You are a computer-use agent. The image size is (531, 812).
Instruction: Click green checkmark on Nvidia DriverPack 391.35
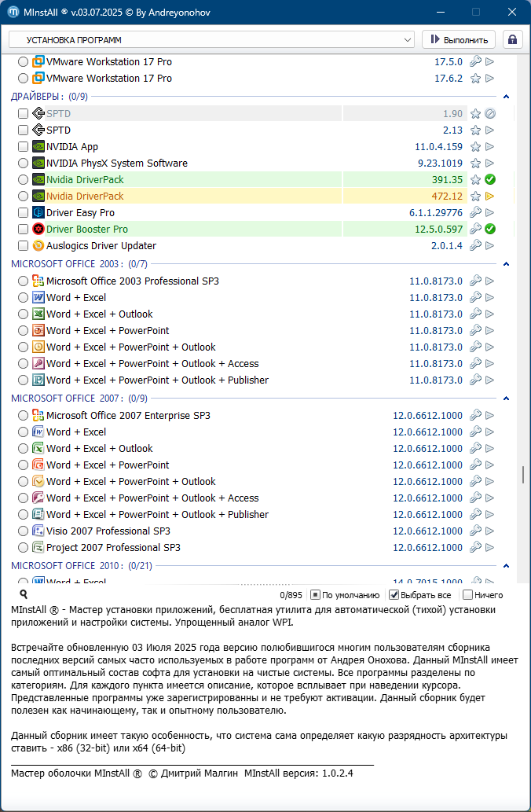pos(490,180)
